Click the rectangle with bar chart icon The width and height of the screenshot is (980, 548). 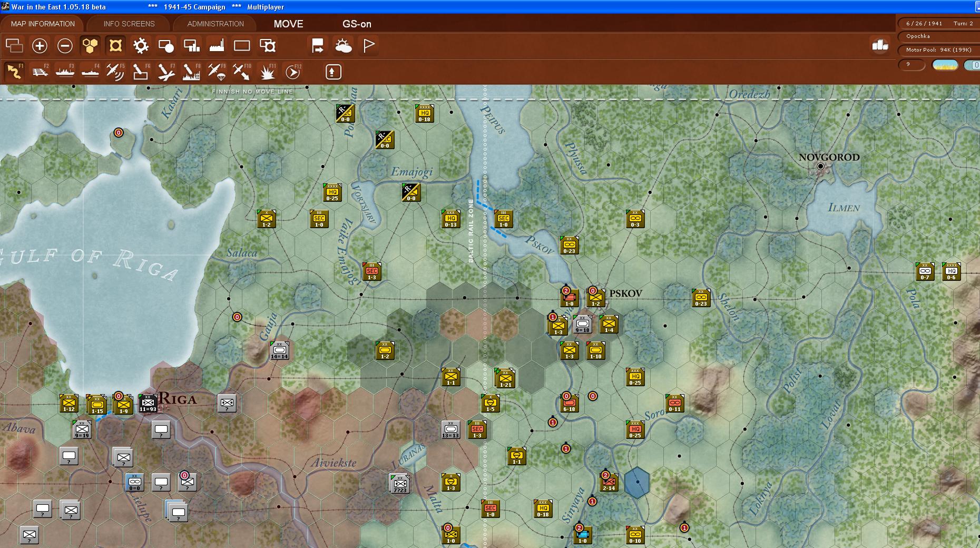tap(191, 46)
